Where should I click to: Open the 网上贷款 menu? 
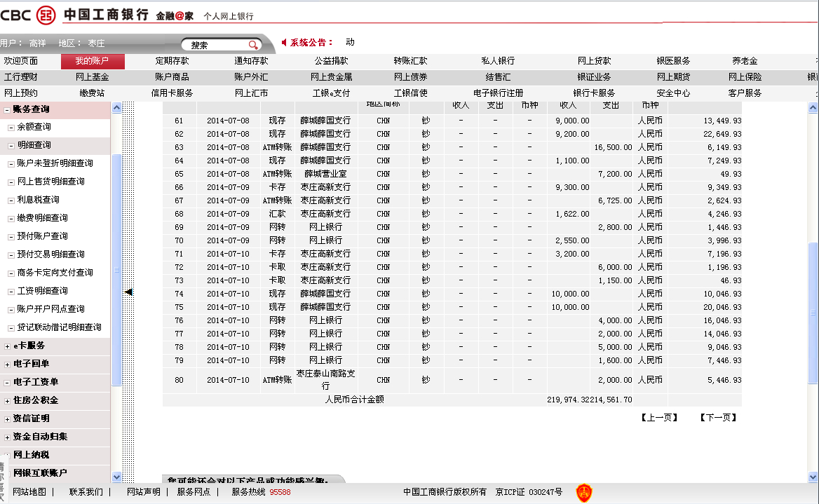(595, 61)
